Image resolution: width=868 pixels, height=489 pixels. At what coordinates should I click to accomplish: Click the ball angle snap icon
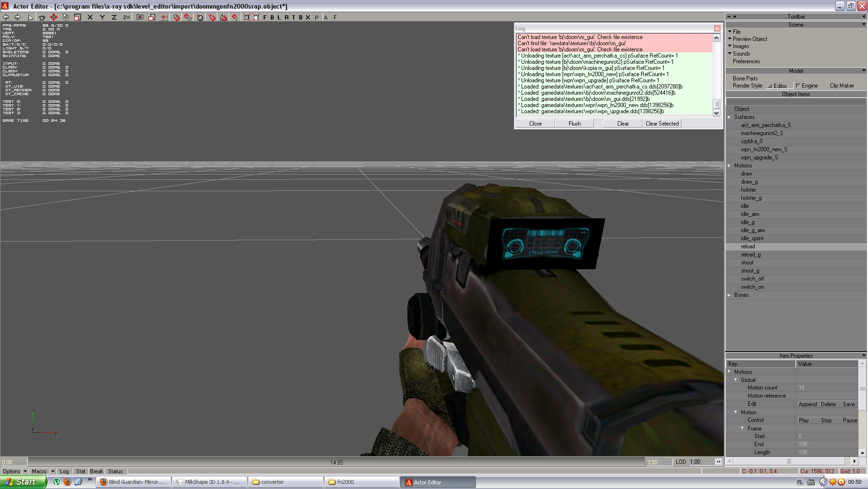coord(200,17)
